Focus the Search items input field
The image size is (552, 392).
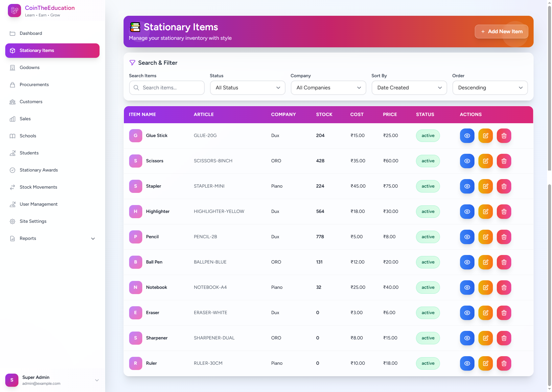[171, 88]
